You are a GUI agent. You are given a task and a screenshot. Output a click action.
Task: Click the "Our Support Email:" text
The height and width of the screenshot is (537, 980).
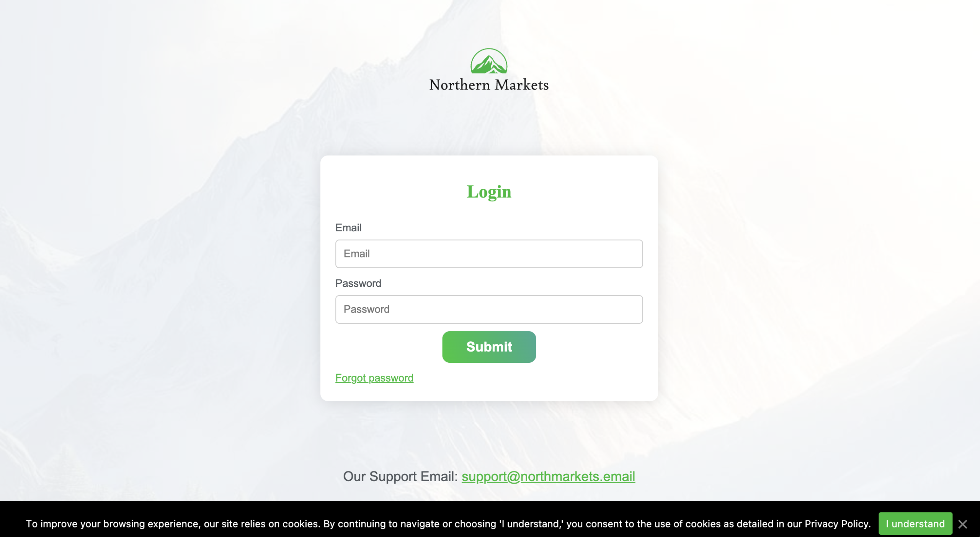tap(400, 476)
